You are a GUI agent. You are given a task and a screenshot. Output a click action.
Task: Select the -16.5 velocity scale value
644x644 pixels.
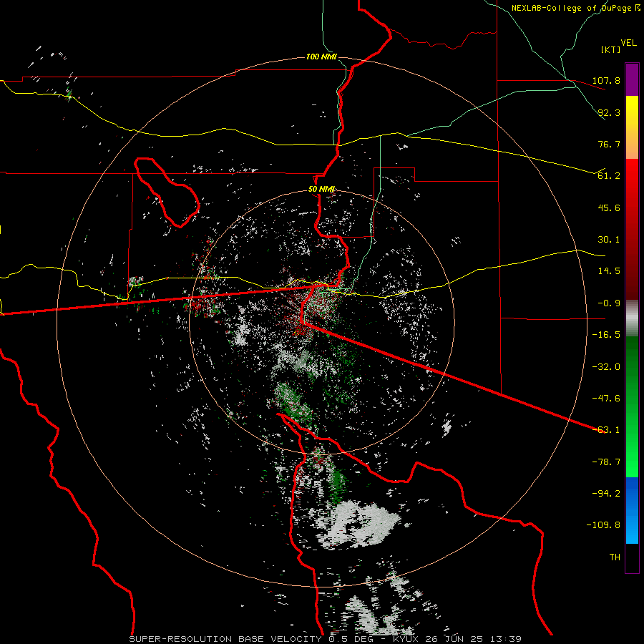pos(606,334)
